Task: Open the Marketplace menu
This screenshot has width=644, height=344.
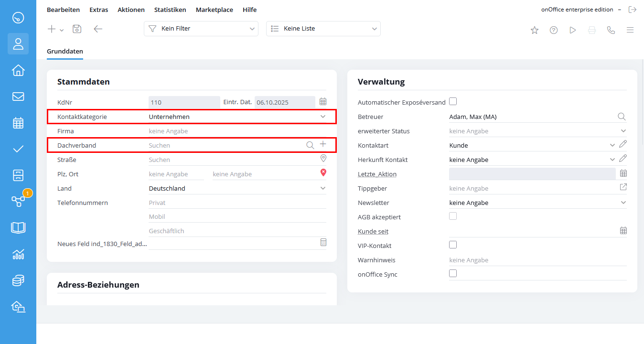Action: (x=215, y=10)
